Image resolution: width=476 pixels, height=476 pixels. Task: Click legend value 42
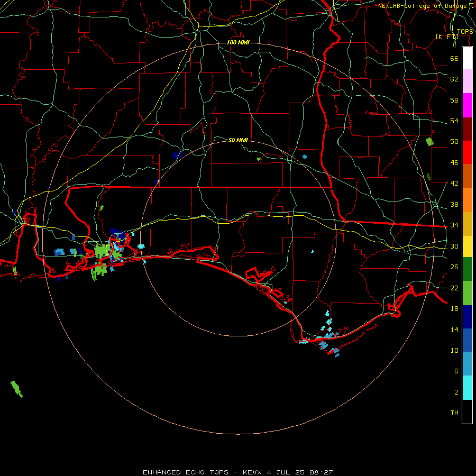pyautogui.click(x=454, y=184)
